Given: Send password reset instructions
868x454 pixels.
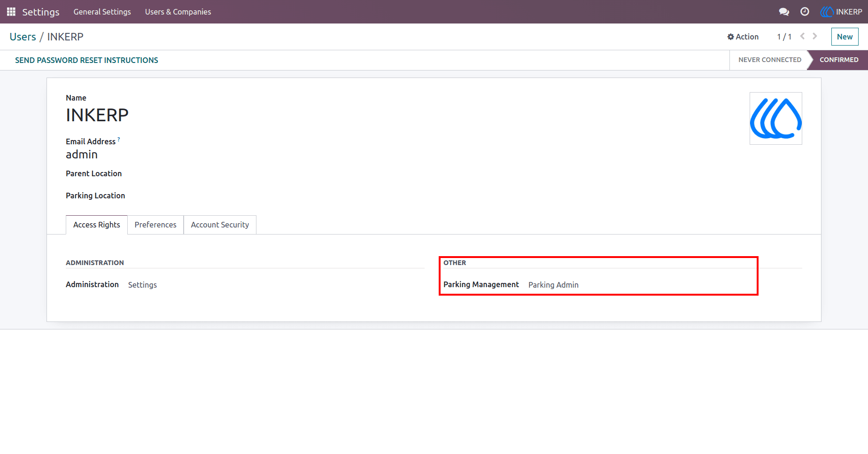Looking at the screenshot, I should click(86, 60).
